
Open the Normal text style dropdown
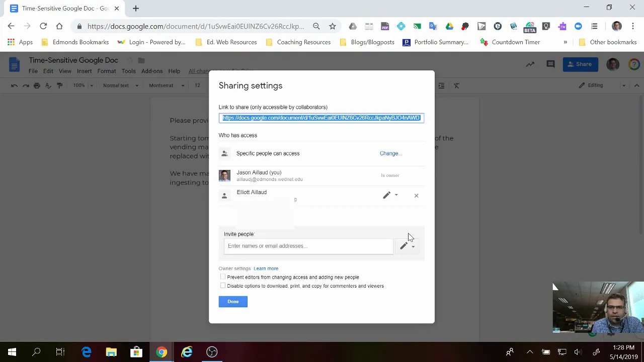pyautogui.click(x=121, y=85)
